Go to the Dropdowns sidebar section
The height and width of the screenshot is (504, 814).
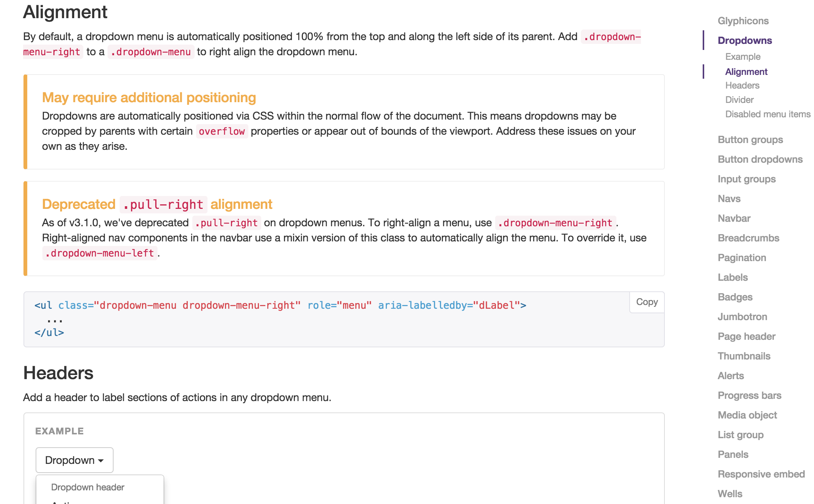tap(744, 40)
